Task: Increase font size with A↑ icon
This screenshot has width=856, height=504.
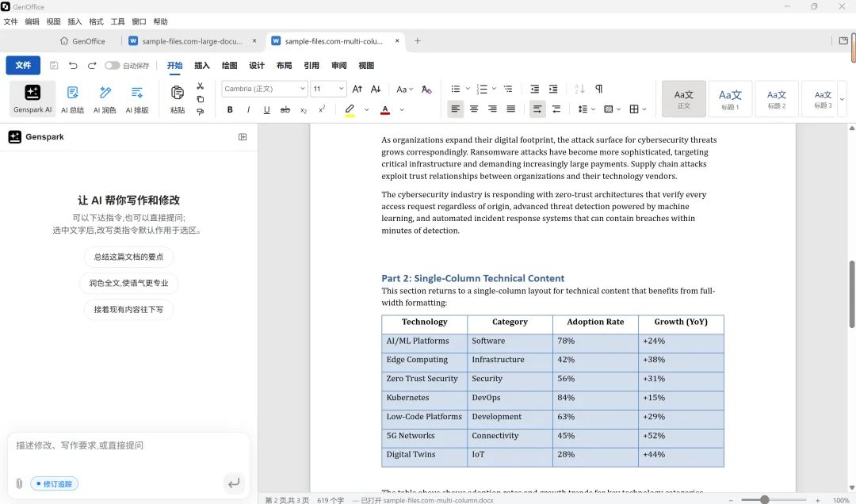Action: [357, 89]
